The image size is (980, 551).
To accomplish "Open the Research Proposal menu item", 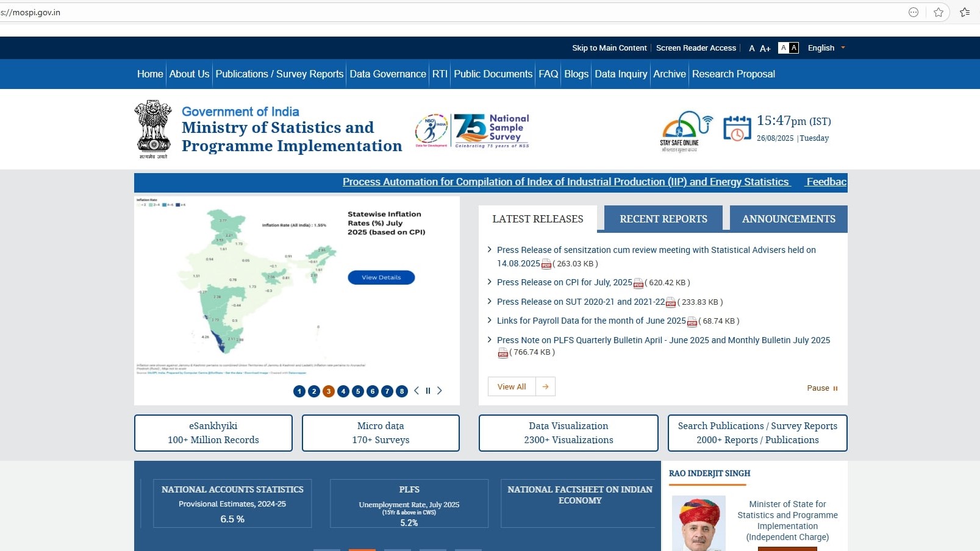I will click(x=734, y=74).
